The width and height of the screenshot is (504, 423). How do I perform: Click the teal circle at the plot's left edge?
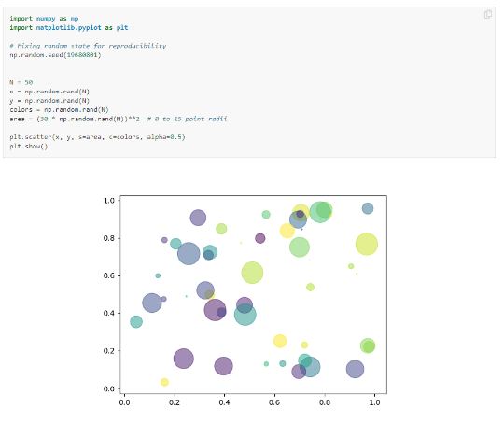[136, 321]
